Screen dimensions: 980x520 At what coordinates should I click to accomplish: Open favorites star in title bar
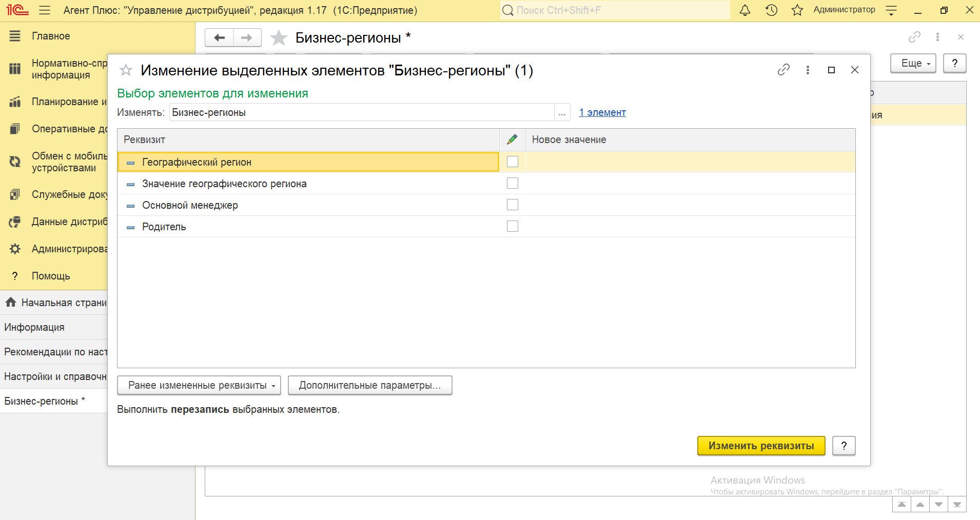click(x=797, y=10)
